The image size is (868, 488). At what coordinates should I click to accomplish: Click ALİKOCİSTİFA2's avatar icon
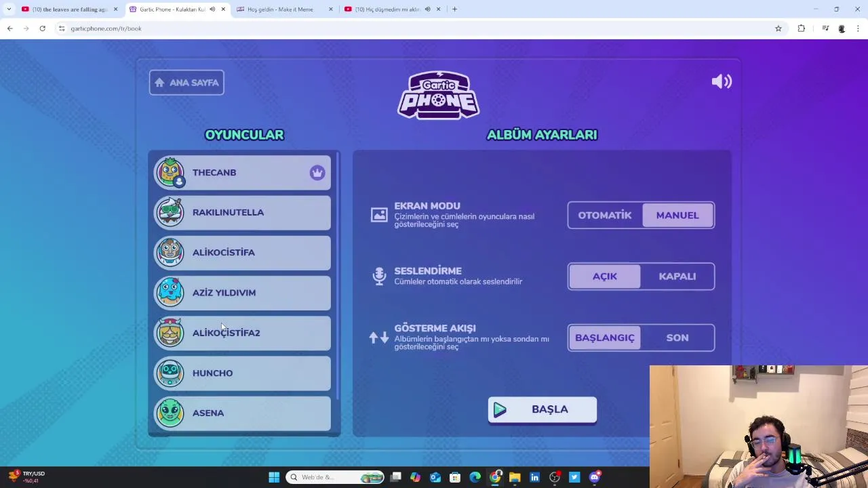click(x=170, y=332)
